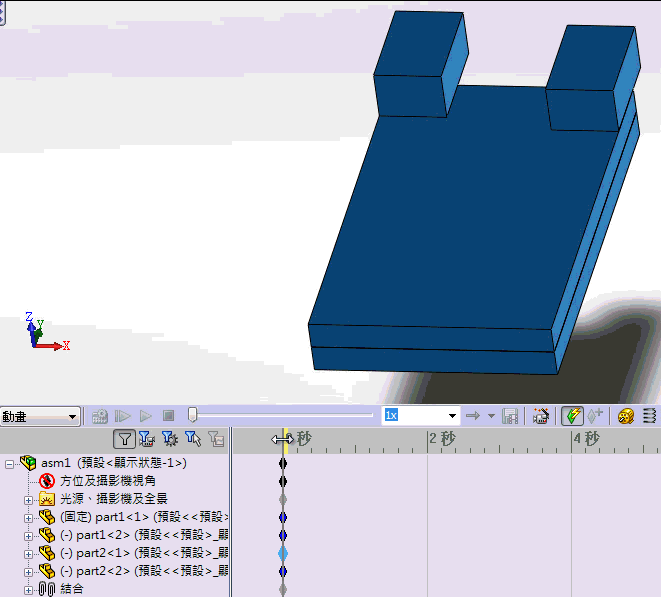The width and height of the screenshot is (661, 597).
Task: Expand the (-) part2<1> node
Action: coord(28,554)
